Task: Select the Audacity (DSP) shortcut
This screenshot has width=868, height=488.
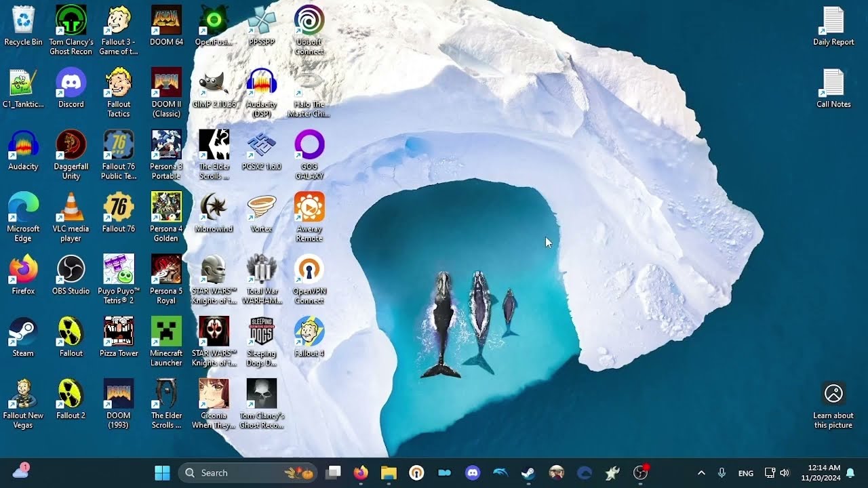Action: click(x=261, y=93)
